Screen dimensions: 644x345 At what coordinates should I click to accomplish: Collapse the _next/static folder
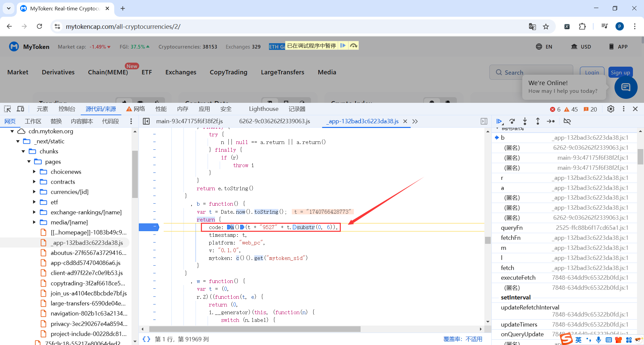coord(18,141)
